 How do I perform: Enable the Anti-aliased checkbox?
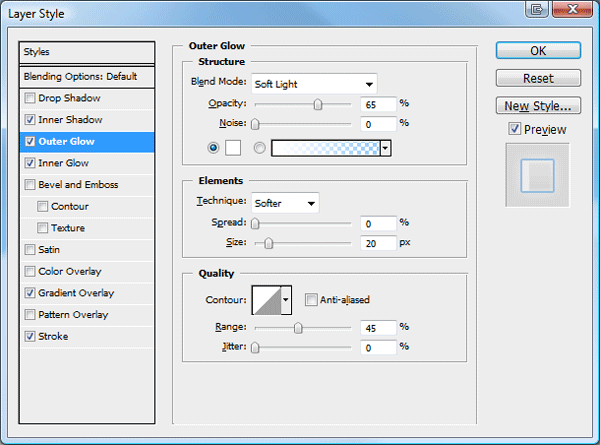311,300
